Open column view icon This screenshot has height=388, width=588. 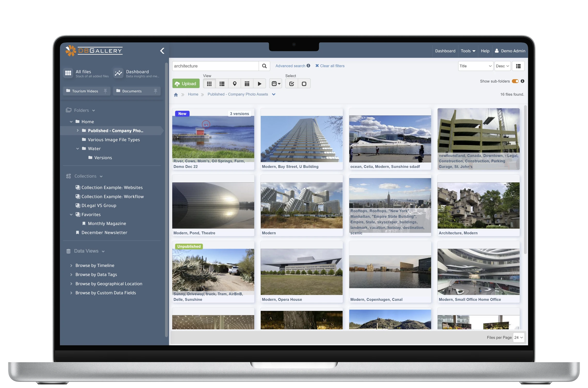pyautogui.click(x=247, y=84)
